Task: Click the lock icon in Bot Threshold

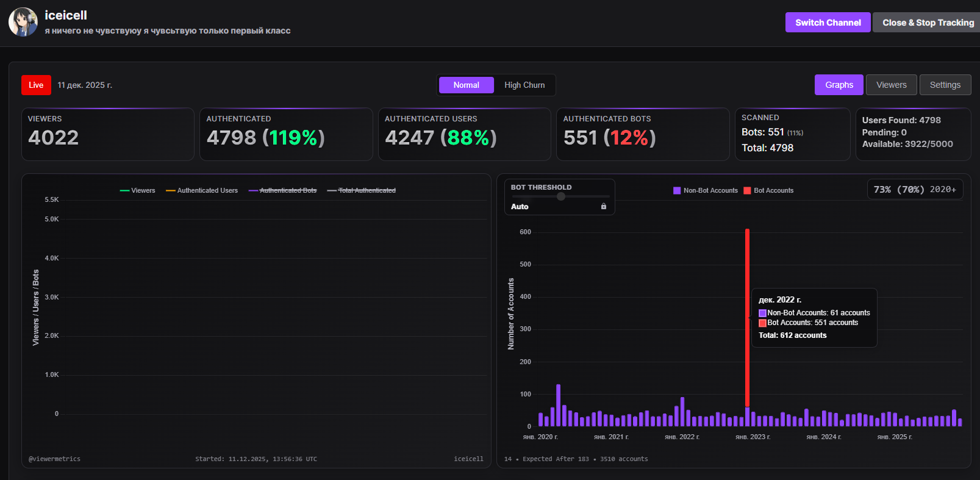Action: point(604,206)
